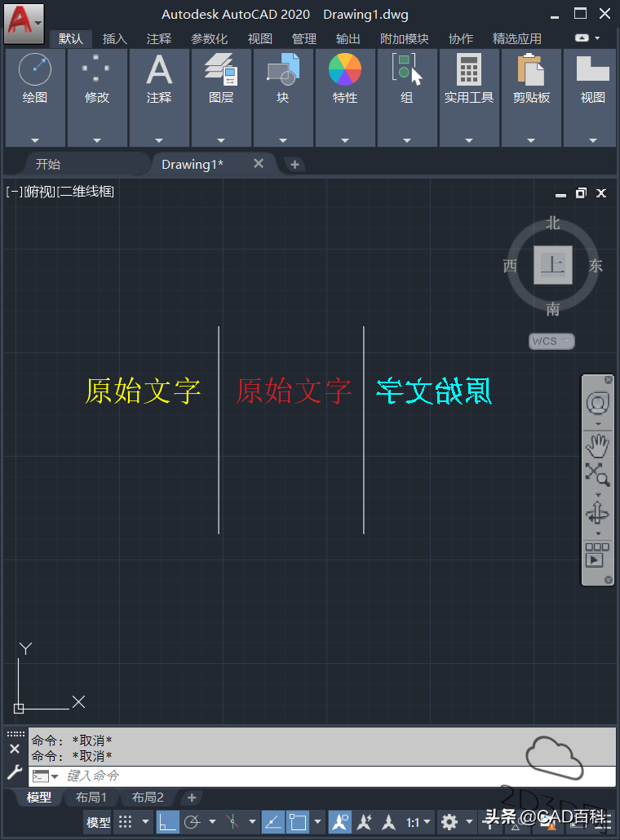Switch to Layout1 (布局1) tab
The image size is (620, 840).
(x=91, y=797)
